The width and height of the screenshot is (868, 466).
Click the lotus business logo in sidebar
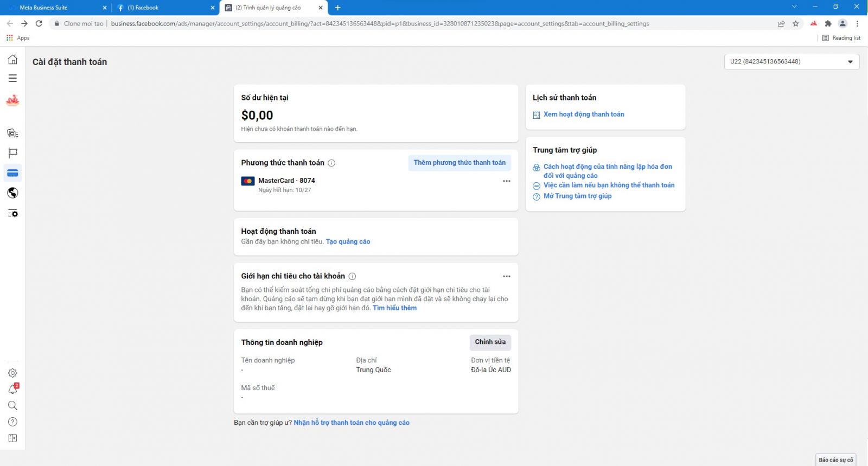click(x=12, y=100)
